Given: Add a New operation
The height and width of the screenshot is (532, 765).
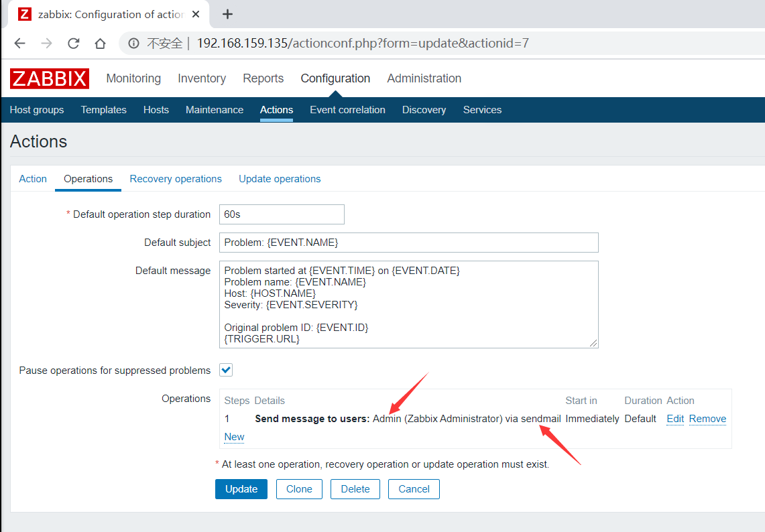Looking at the screenshot, I should 234,437.
